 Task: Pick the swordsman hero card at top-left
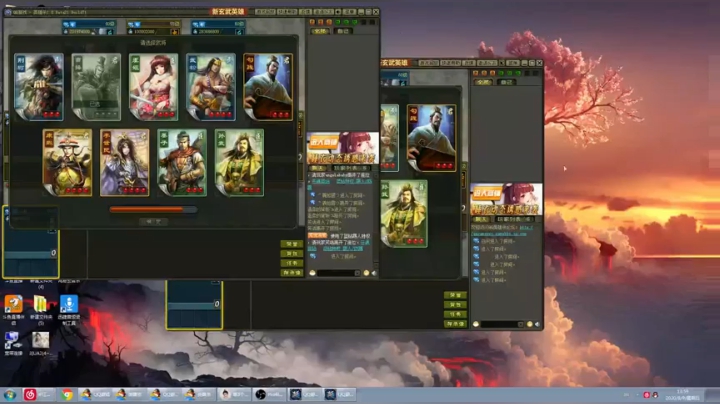[x=39, y=87]
